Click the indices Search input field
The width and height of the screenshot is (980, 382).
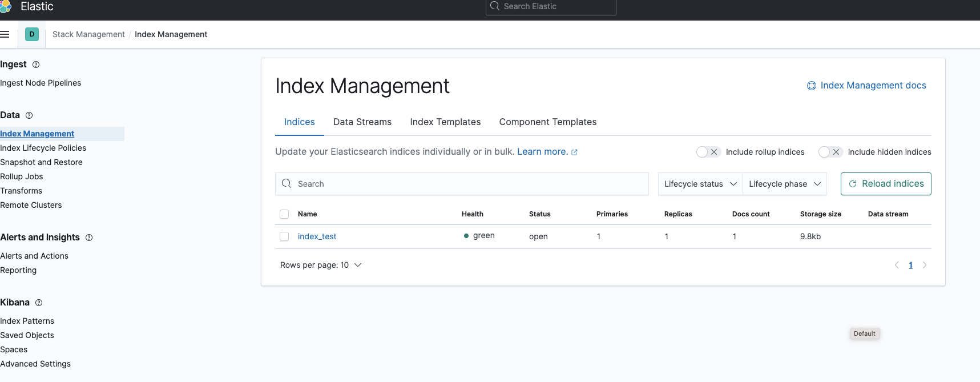pyautogui.click(x=462, y=184)
